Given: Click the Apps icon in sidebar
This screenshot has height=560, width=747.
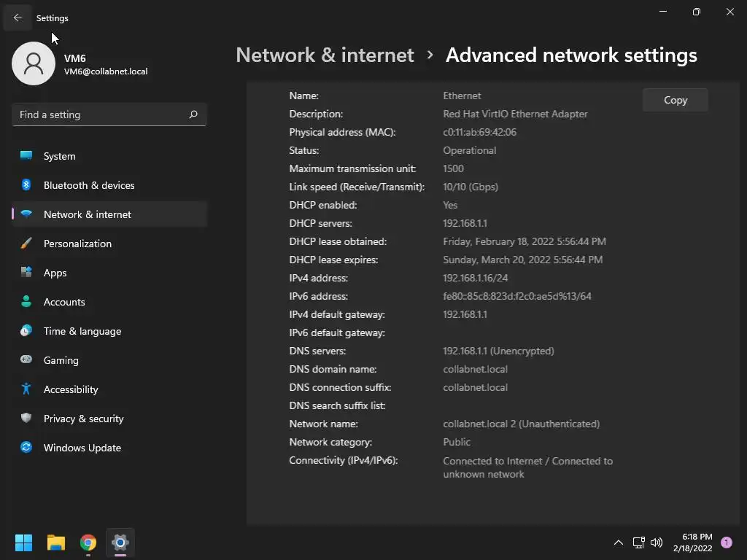Looking at the screenshot, I should pos(26,273).
